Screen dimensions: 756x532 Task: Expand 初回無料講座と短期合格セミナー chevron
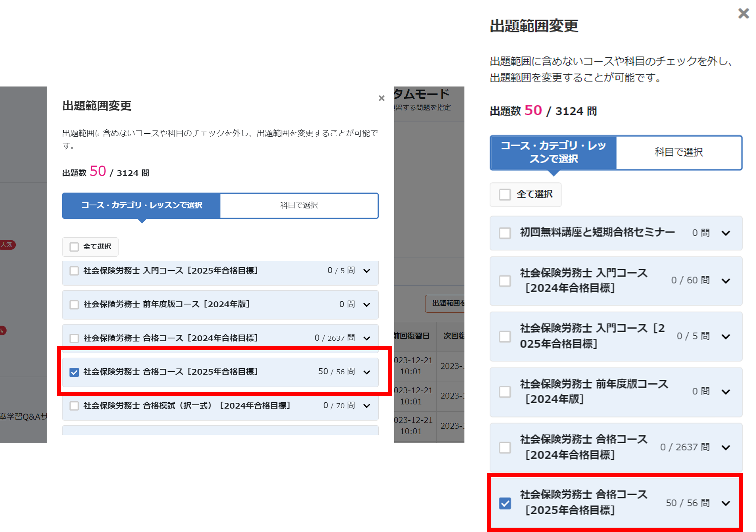pos(727,233)
